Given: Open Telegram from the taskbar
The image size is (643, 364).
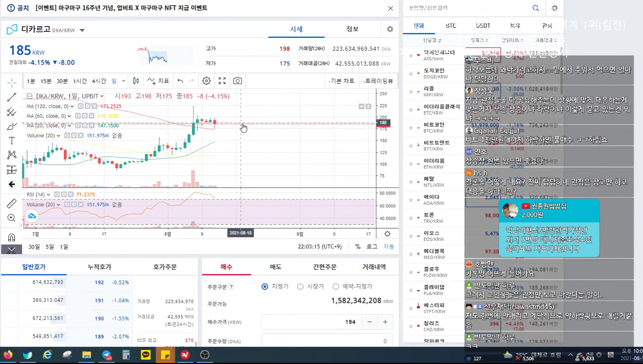Looking at the screenshot, I should tap(106, 354).
